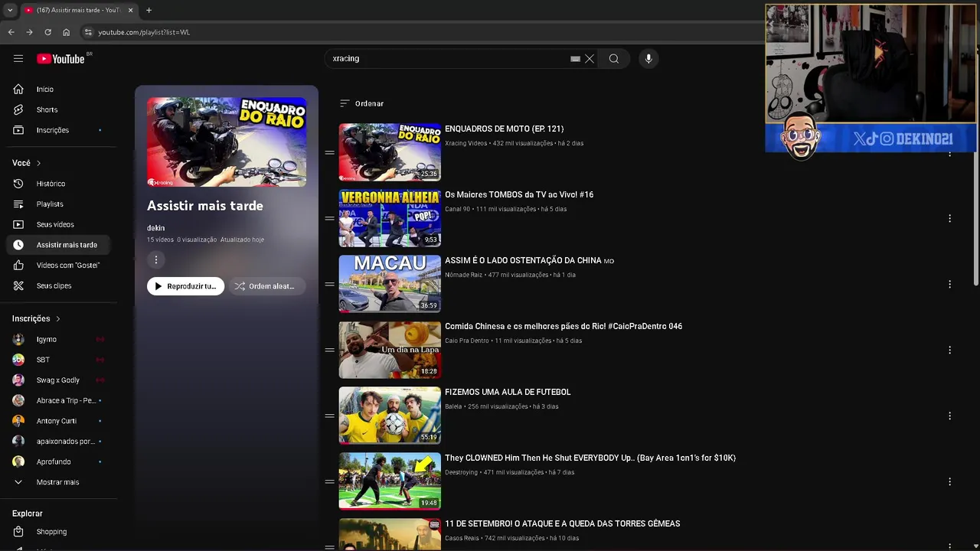Start voice search with the microphone
Screen dimensions: 980x551
(648, 59)
